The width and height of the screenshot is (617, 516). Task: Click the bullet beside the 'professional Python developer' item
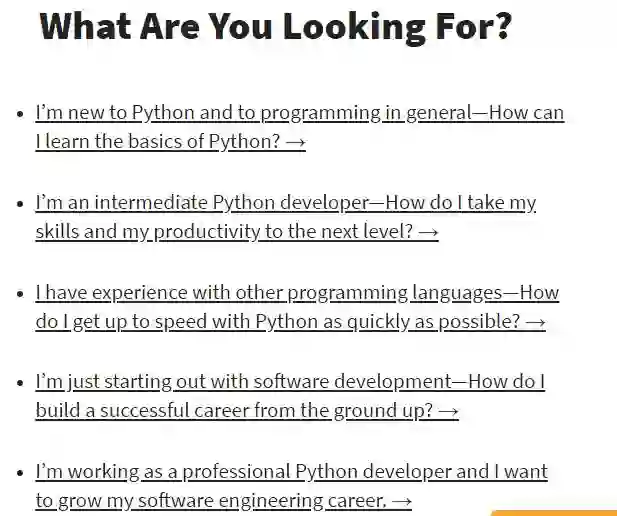tap(20, 472)
